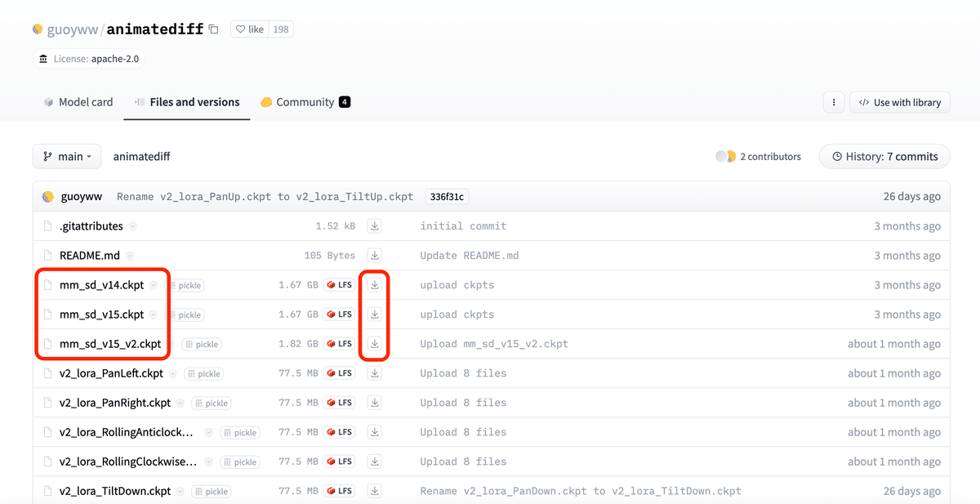
Task: Open the three-dot more options menu
Action: point(833,102)
